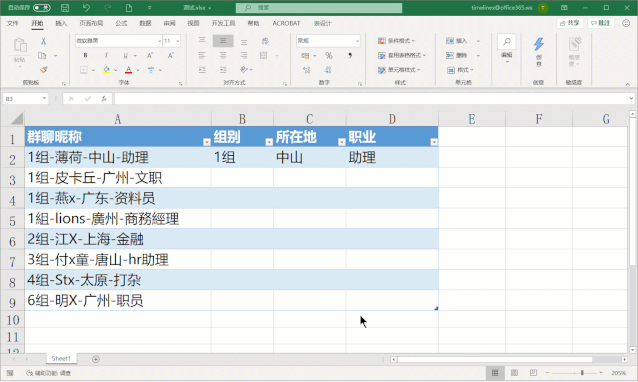Click the 批注 Comments button

[601, 23]
